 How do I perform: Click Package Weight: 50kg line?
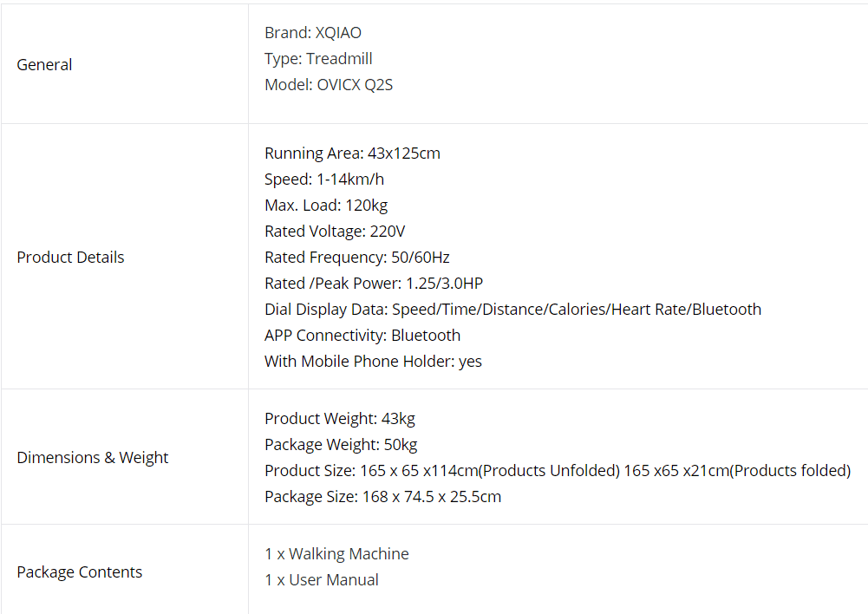coord(341,445)
